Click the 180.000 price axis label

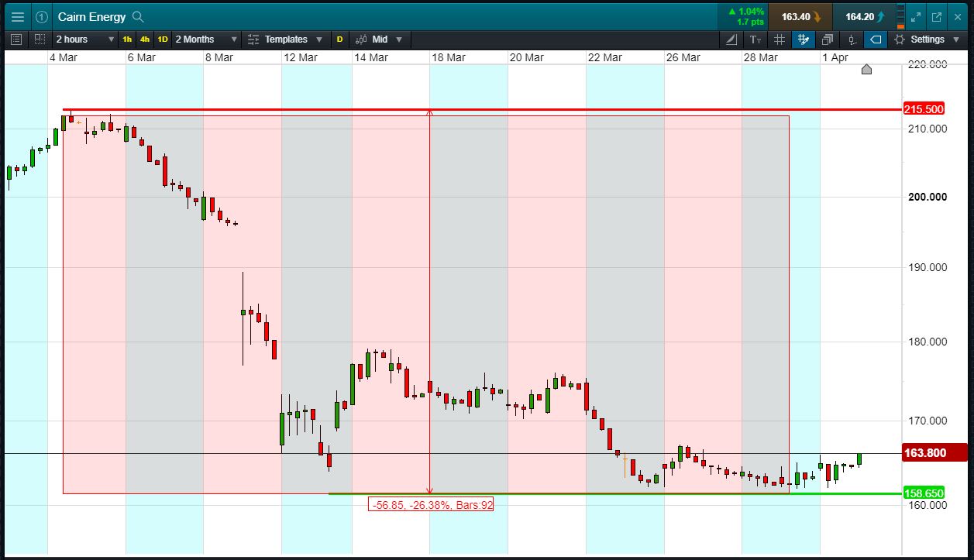point(928,342)
